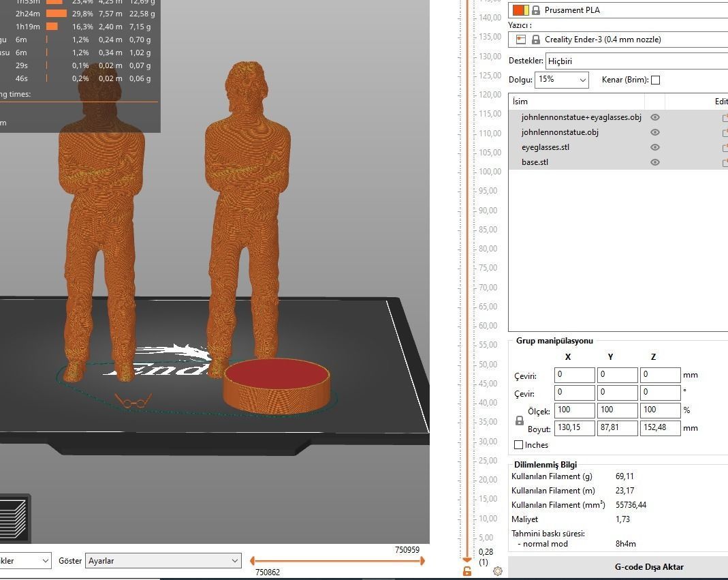
Task: Toggle visibility eye for johnlennonstatue+eyaglasses.obj
Action: click(x=655, y=117)
